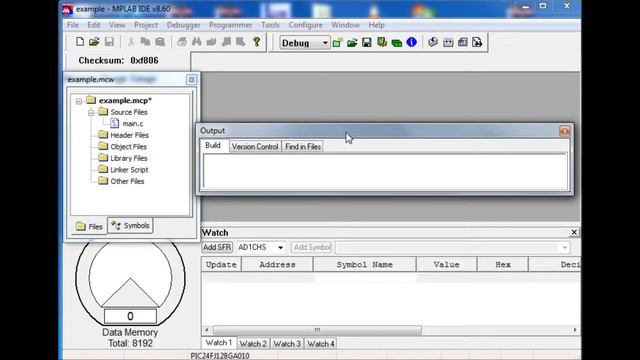
Task: Open the Edit menu
Action: point(94,25)
